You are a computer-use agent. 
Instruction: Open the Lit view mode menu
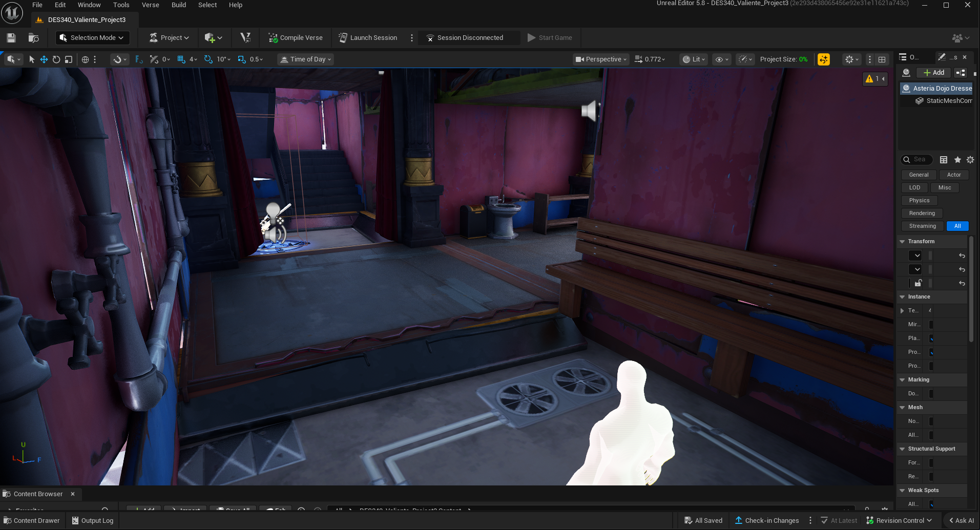click(694, 59)
